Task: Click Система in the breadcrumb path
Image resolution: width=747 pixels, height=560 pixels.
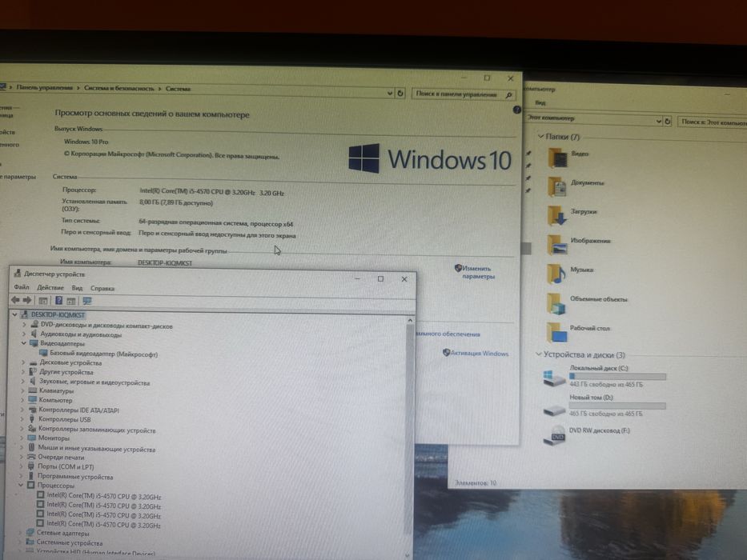Action: click(178, 89)
